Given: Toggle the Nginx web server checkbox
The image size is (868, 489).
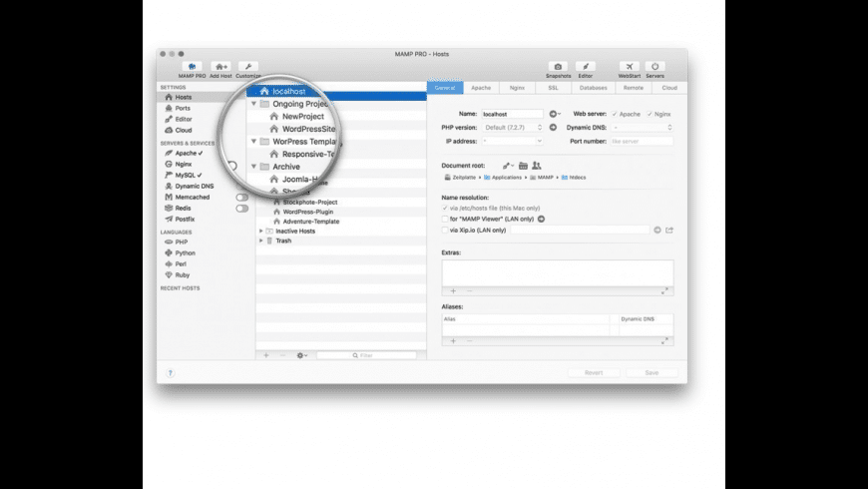Looking at the screenshot, I should [650, 114].
